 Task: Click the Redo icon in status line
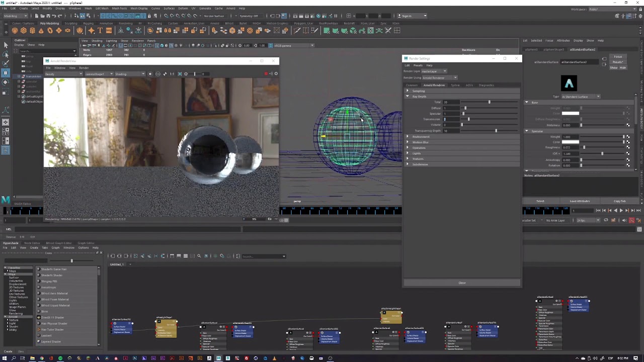pyautogui.click(x=59, y=16)
